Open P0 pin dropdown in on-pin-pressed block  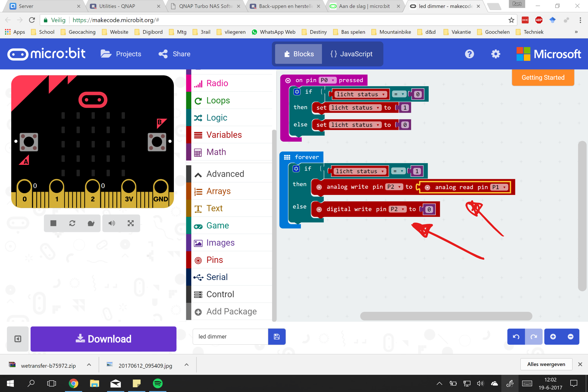(327, 80)
